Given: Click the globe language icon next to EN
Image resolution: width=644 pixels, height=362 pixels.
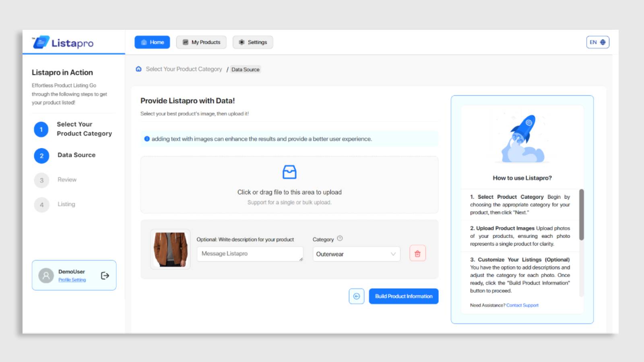Looking at the screenshot, I should (603, 42).
